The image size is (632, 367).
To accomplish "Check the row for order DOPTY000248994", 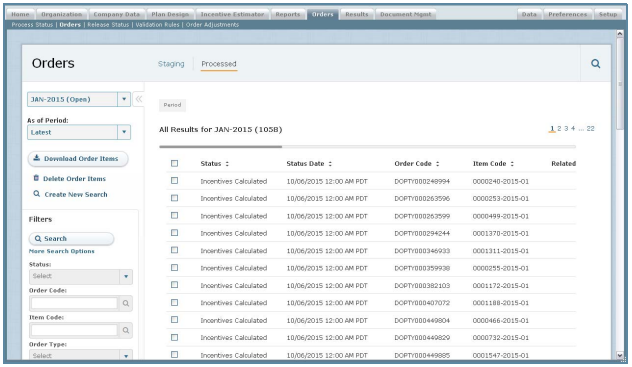I will point(174,180).
